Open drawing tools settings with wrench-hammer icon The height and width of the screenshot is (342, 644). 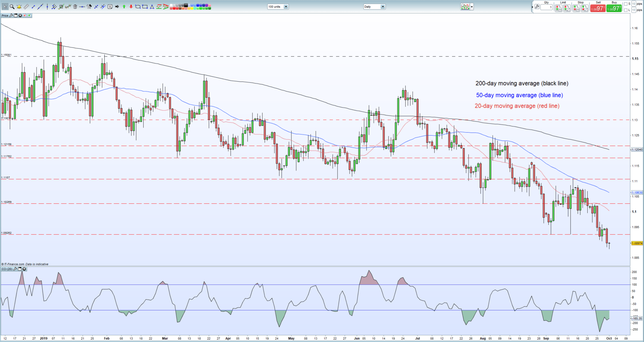89,7
